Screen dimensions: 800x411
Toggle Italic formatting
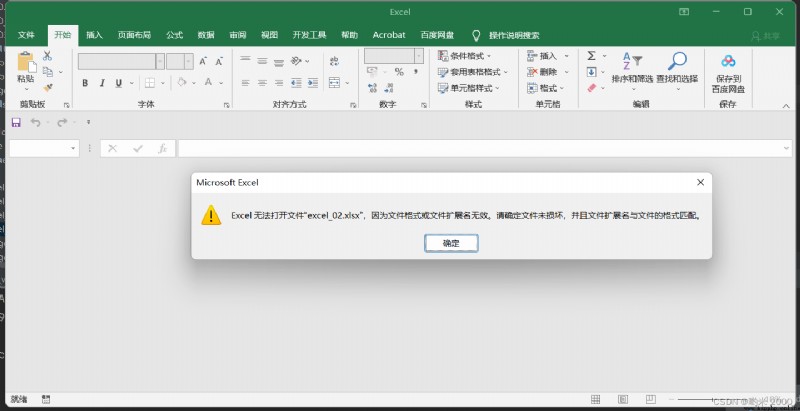tap(102, 83)
